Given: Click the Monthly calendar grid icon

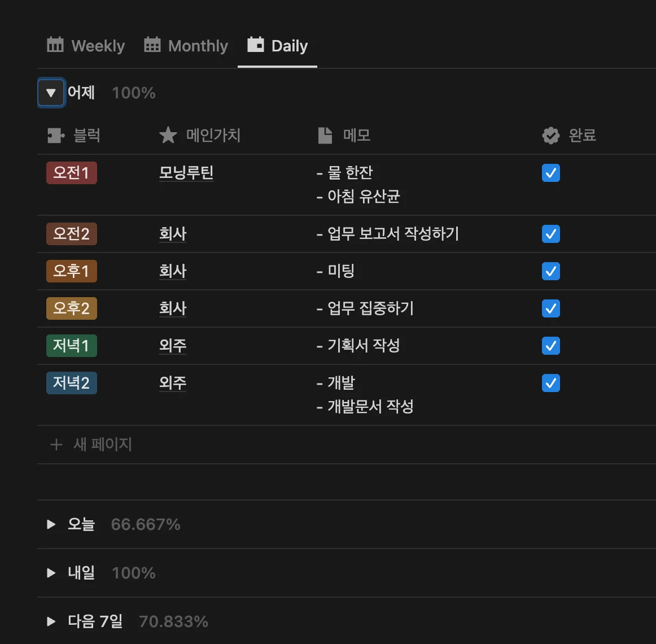Looking at the screenshot, I should (152, 45).
